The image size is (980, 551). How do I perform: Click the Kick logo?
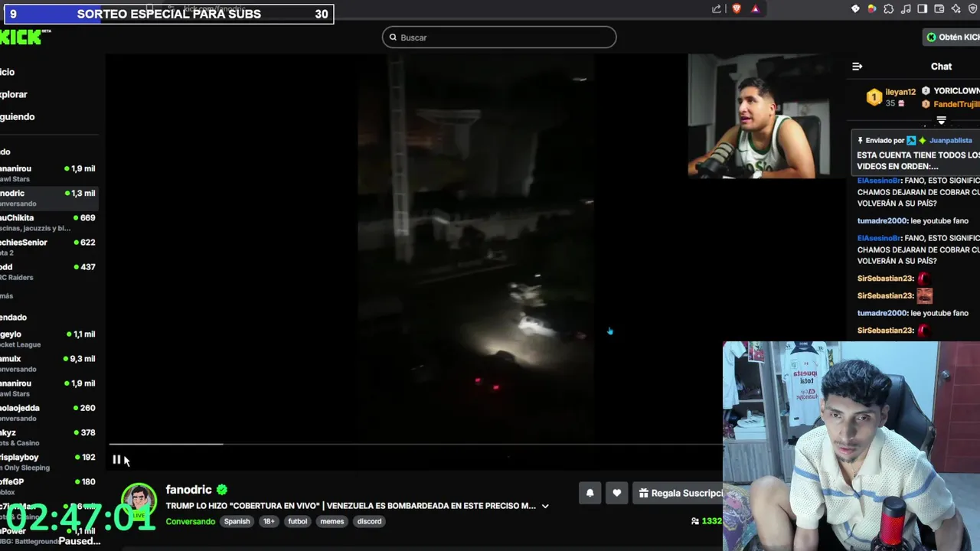coord(21,37)
